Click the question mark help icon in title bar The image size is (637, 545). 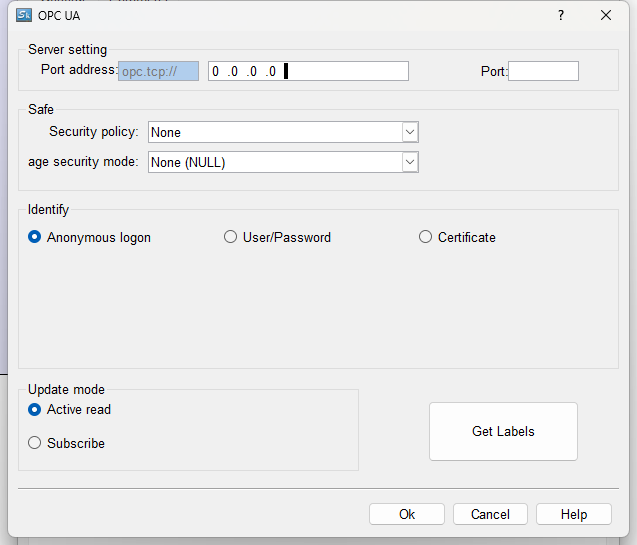click(561, 15)
